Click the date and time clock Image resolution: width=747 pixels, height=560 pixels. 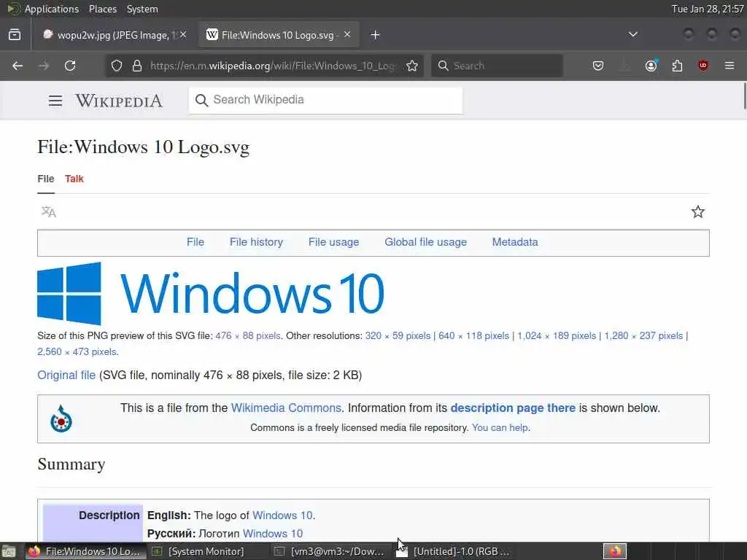[x=707, y=9]
